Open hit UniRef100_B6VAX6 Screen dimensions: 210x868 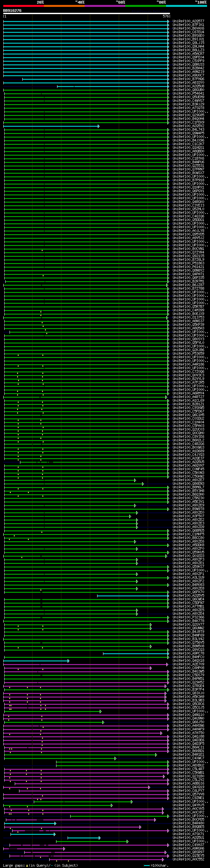188,28
